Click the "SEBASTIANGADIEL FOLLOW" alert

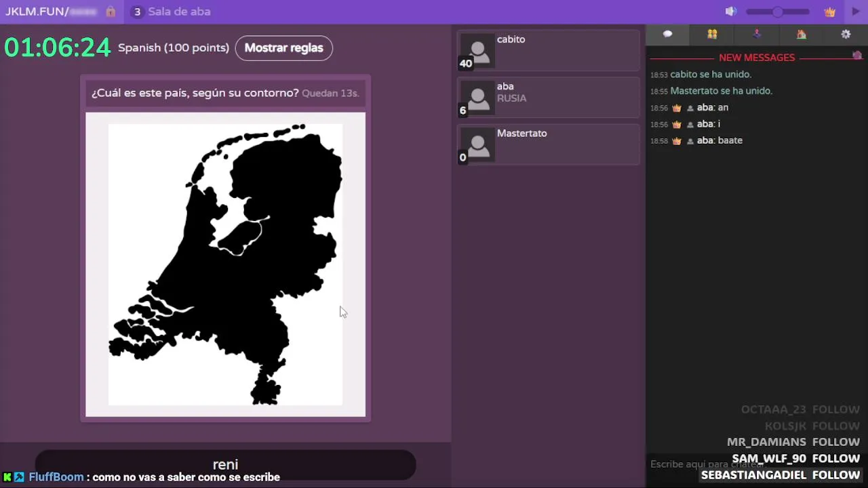click(x=781, y=475)
